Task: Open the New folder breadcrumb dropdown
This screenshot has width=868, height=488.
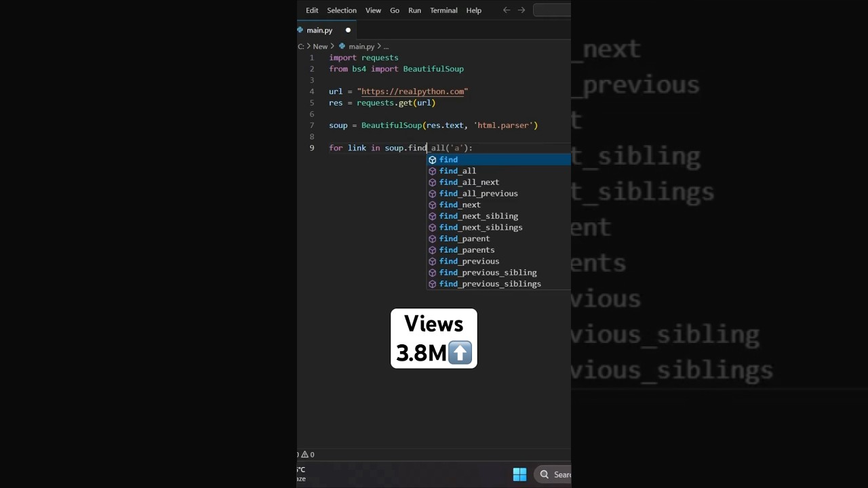Action: pos(320,47)
